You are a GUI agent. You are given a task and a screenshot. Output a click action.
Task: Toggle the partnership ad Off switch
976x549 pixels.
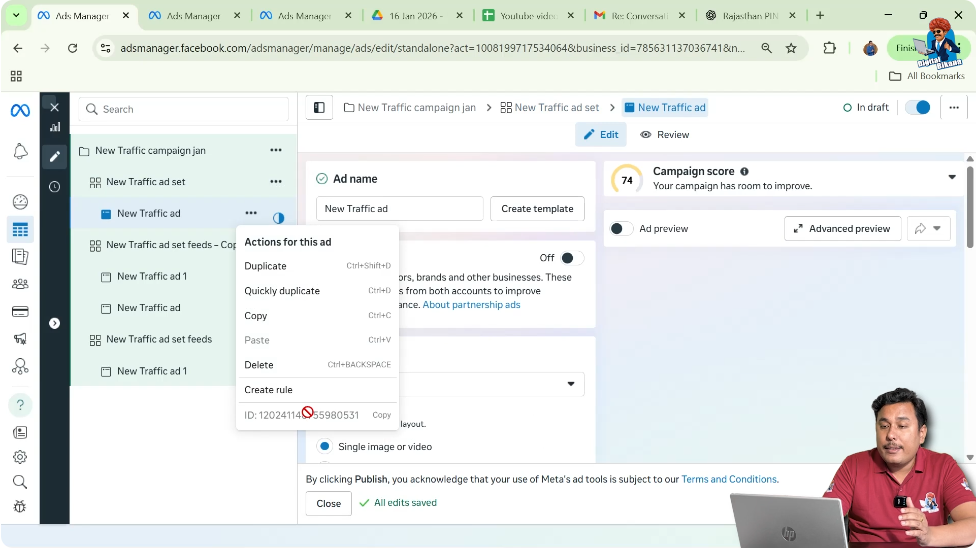tap(571, 258)
